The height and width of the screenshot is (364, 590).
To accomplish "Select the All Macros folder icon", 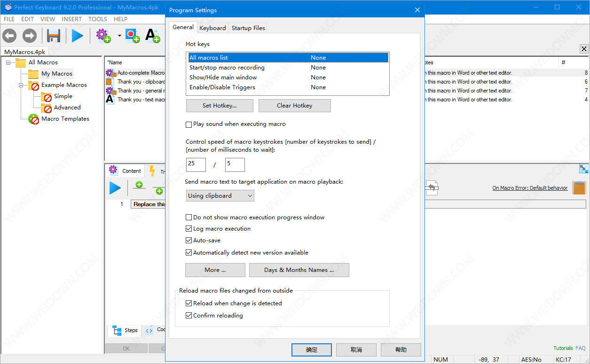I will pos(21,62).
